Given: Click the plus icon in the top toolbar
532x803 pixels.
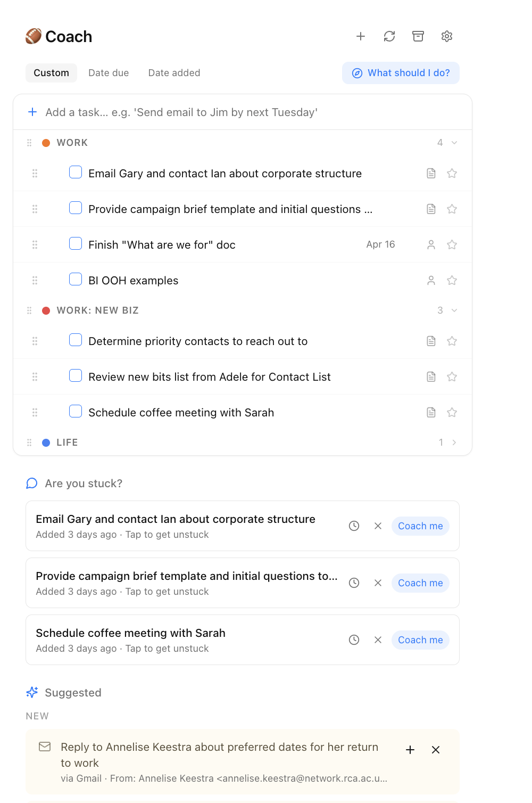Looking at the screenshot, I should [x=361, y=36].
